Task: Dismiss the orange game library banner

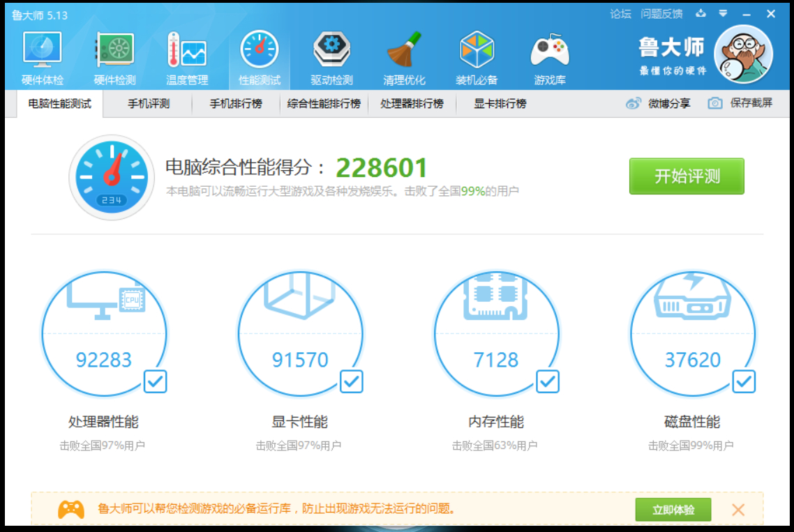Action: (738, 510)
